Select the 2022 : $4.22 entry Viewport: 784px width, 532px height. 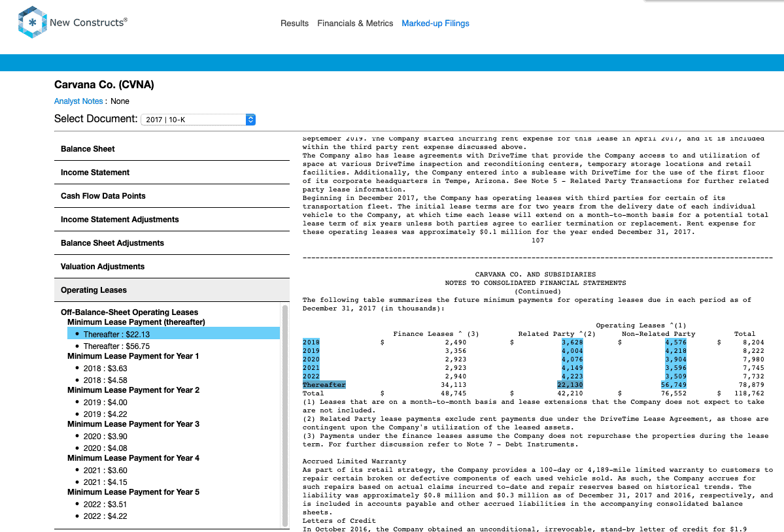[x=105, y=516]
